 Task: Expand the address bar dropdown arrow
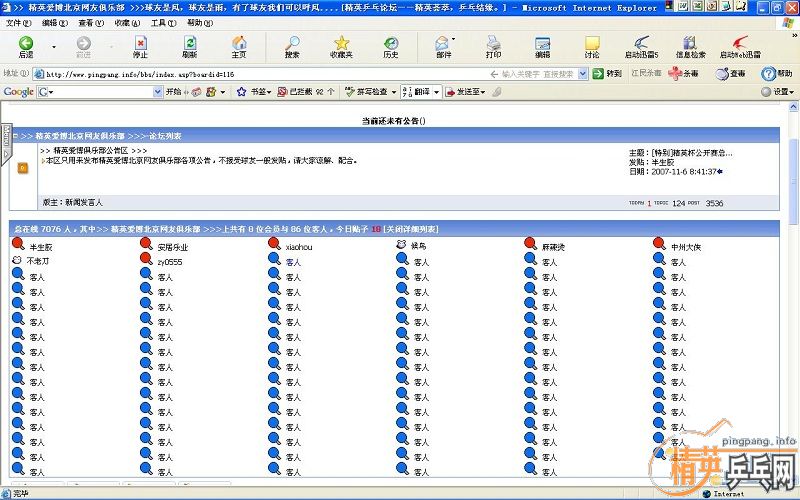pyautogui.click(x=583, y=74)
